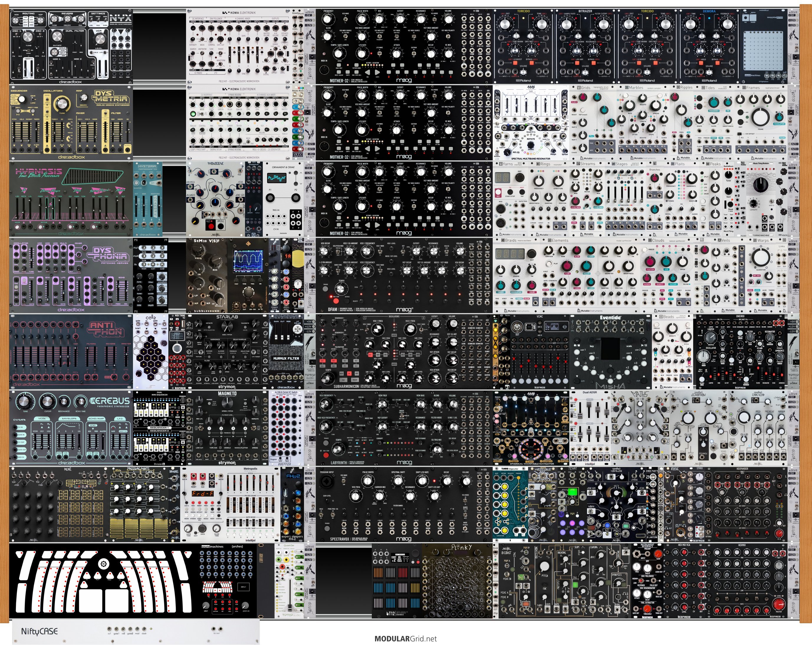The image size is (812, 645).
Task: Click the Make Noise Pressure Points module
Action: pyautogui.click(x=139, y=505)
